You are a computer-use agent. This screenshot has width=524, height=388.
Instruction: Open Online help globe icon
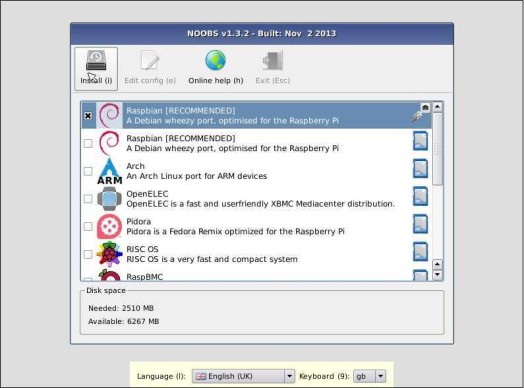pyautogui.click(x=215, y=60)
